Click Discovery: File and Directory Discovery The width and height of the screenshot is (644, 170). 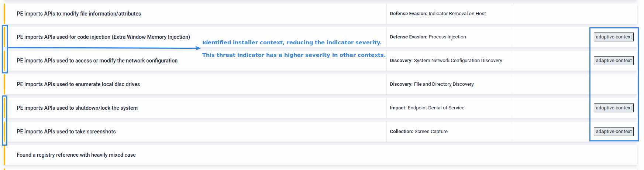pyautogui.click(x=432, y=84)
